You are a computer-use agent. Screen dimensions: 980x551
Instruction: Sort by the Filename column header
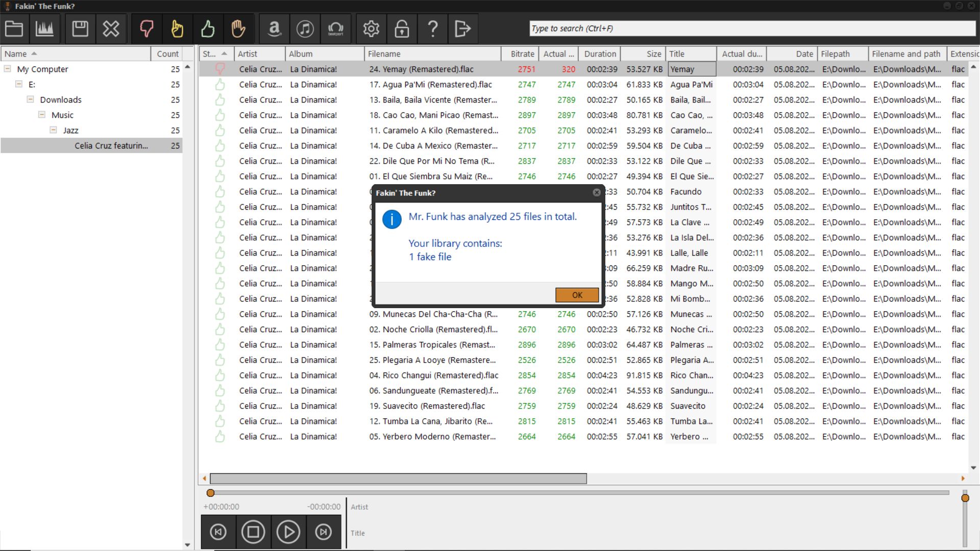(432, 54)
